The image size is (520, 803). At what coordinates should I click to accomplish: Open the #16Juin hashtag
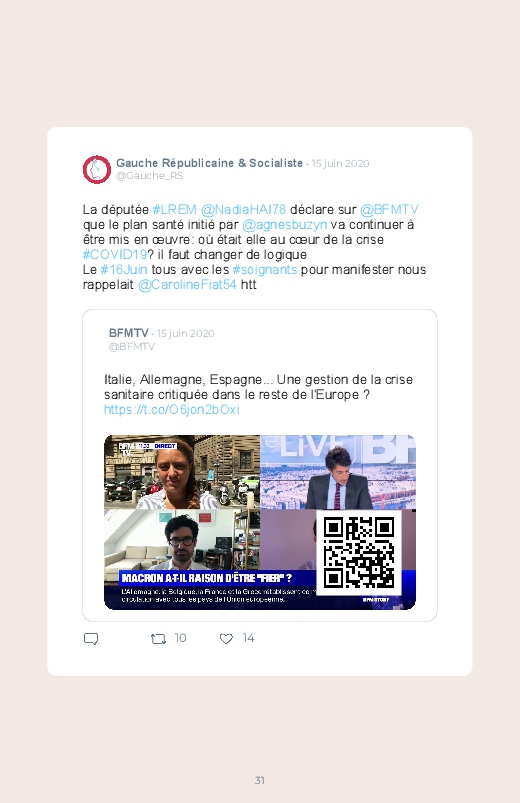(x=123, y=269)
